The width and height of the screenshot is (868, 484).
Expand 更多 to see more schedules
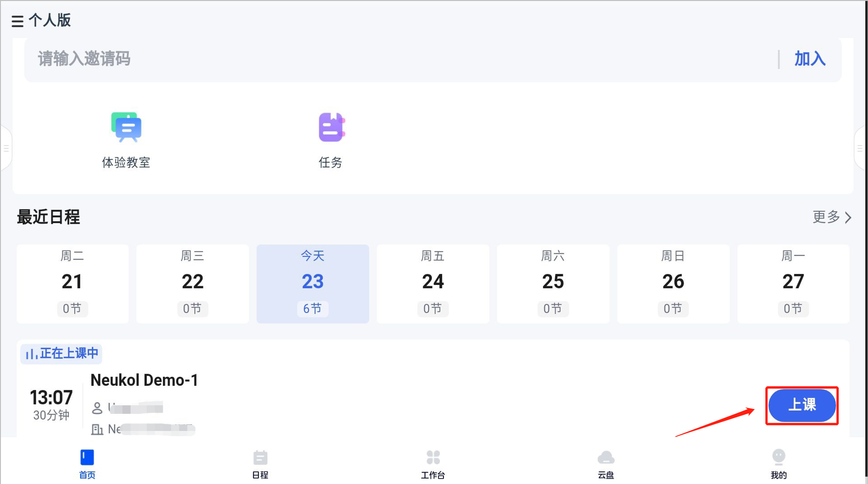(x=832, y=218)
